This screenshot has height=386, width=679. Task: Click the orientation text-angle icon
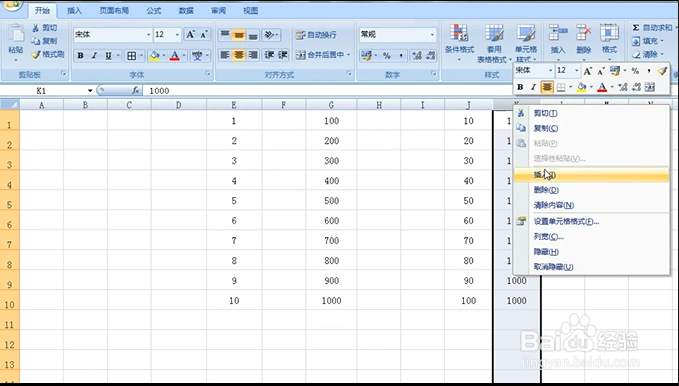point(269,35)
